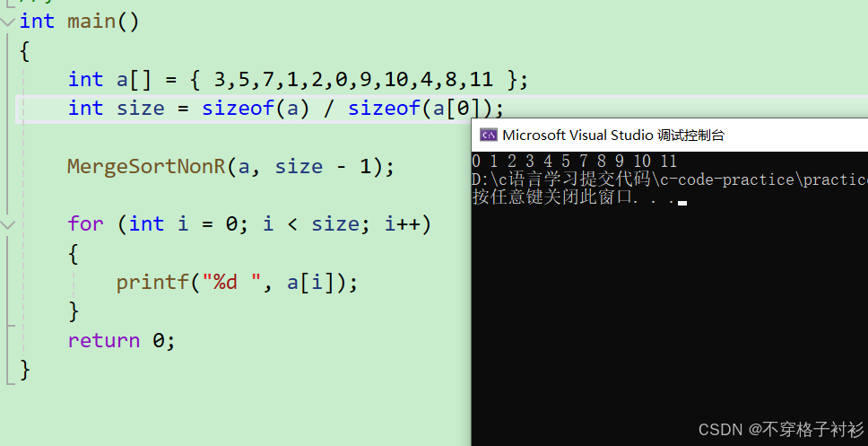Click the 'int main()' declaration line

(80, 22)
